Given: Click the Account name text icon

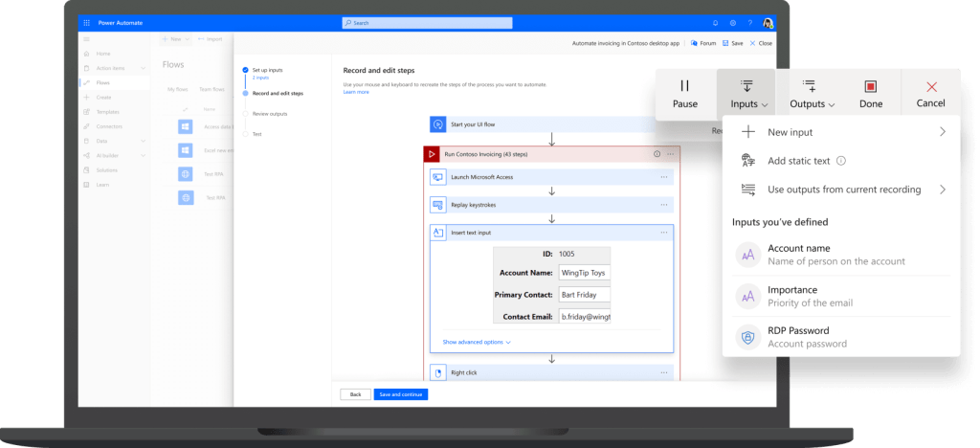Looking at the screenshot, I should tap(748, 255).
